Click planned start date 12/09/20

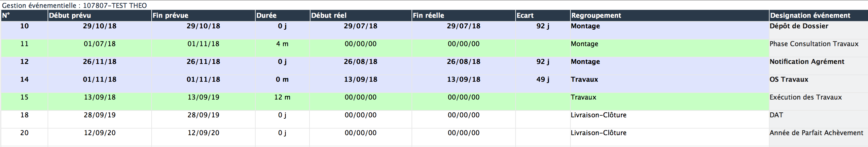click(99, 133)
